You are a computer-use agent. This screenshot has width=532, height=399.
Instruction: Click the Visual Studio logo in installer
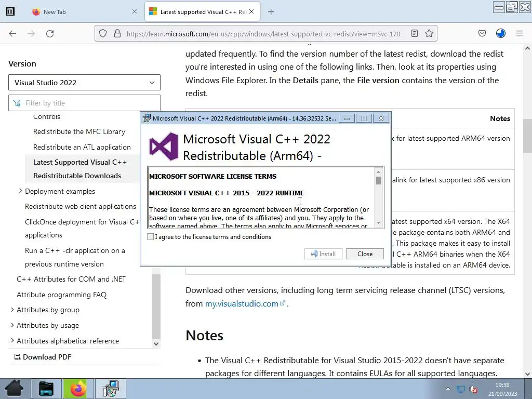coord(164,147)
